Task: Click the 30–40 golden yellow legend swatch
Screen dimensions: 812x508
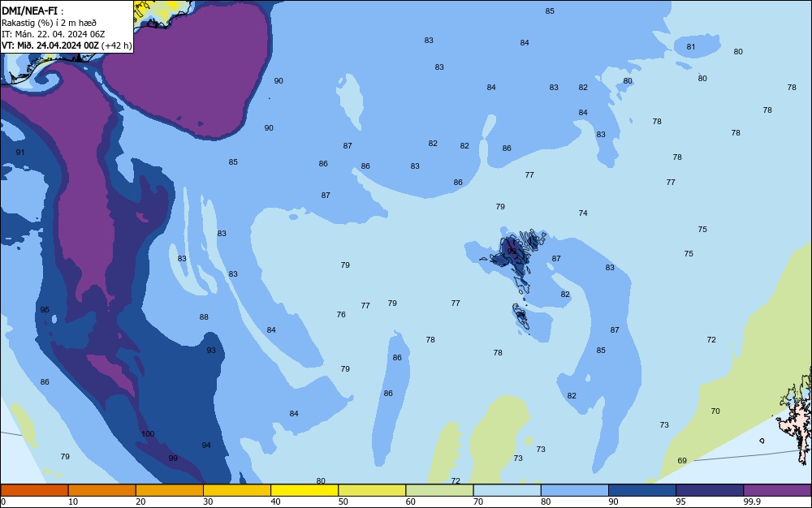Action: (237, 490)
